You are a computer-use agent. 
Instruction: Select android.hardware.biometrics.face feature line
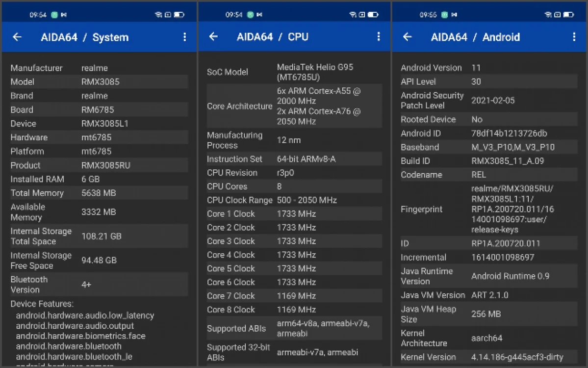[80, 336]
